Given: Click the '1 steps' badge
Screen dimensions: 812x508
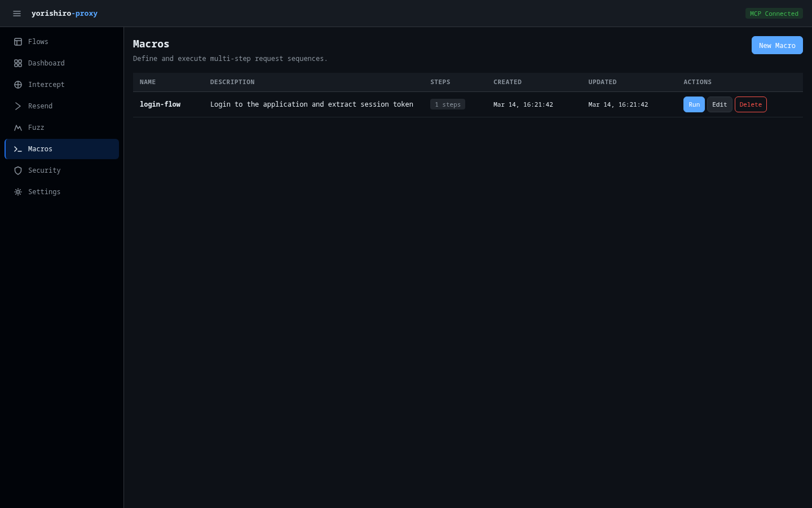Looking at the screenshot, I should (447, 104).
